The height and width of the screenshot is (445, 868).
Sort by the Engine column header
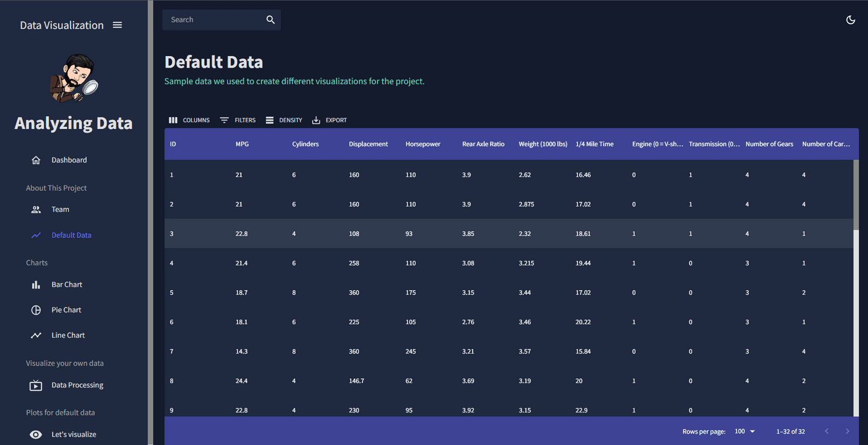click(657, 144)
